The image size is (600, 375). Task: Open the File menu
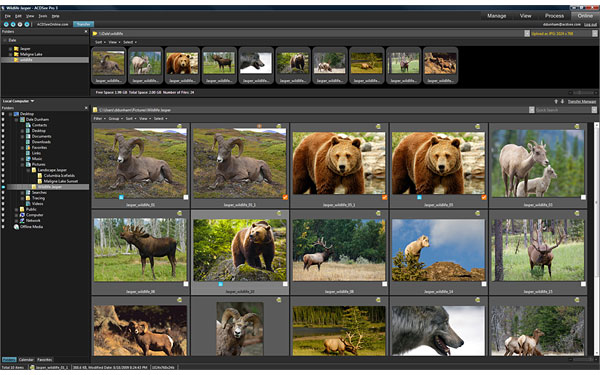(x=8, y=16)
